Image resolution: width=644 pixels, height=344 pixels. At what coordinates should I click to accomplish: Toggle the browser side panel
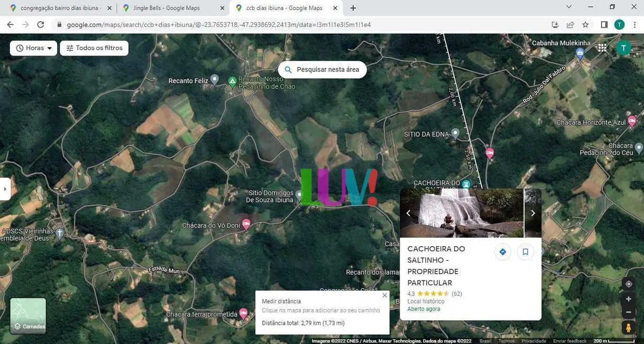(604, 25)
